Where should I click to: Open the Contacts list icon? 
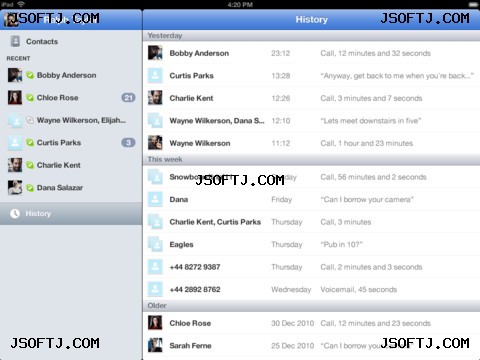click(15, 41)
